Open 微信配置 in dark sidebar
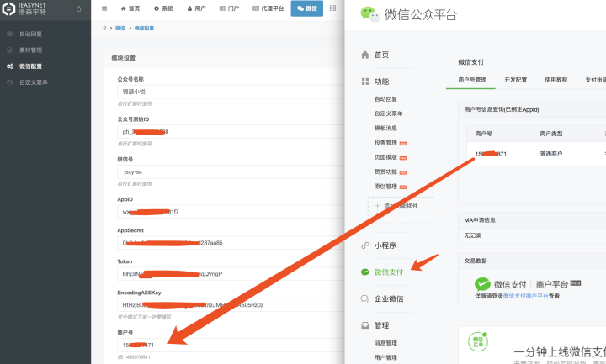Viewport: 606px width, 364px height. [x=31, y=66]
